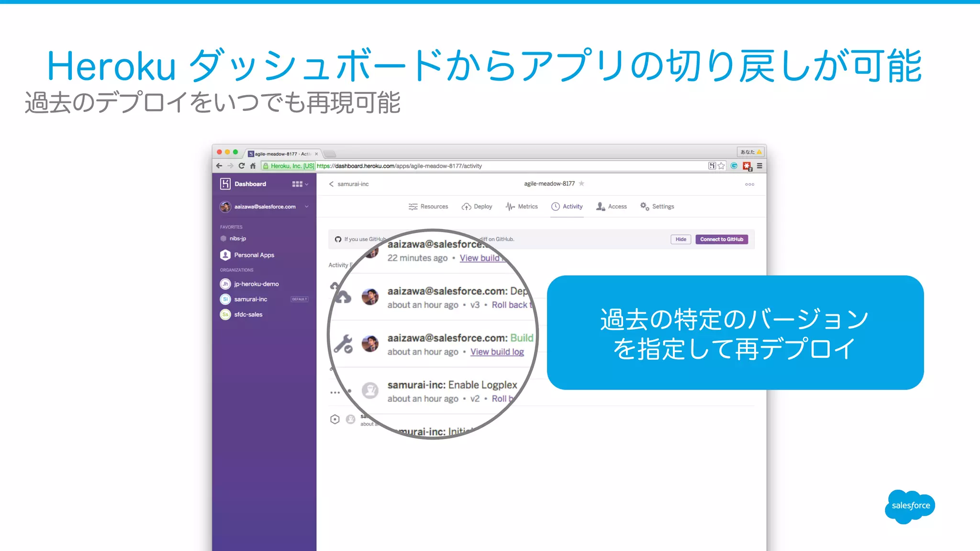Viewport: 980px width, 551px height.
Task: Click the deploy cloud icon on v3 entry
Action: tap(342, 297)
